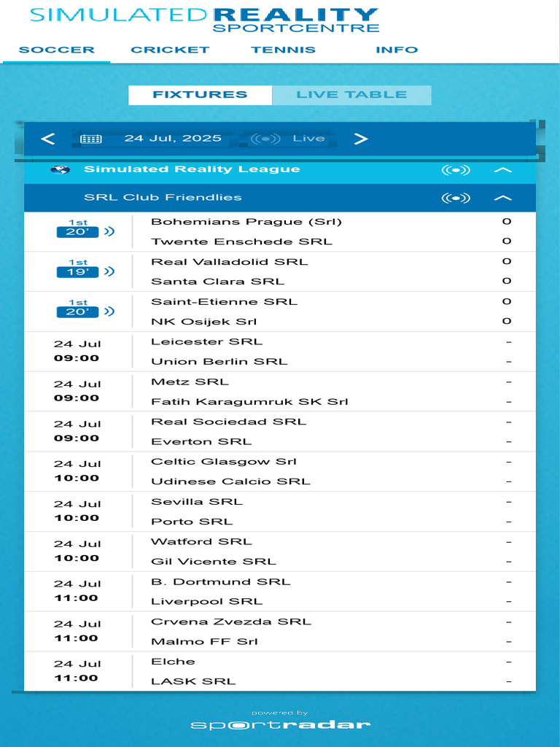Click Udinese Calcio SRL team name
The height and width of the screenshot is (747, 560).
click(230, 481)
